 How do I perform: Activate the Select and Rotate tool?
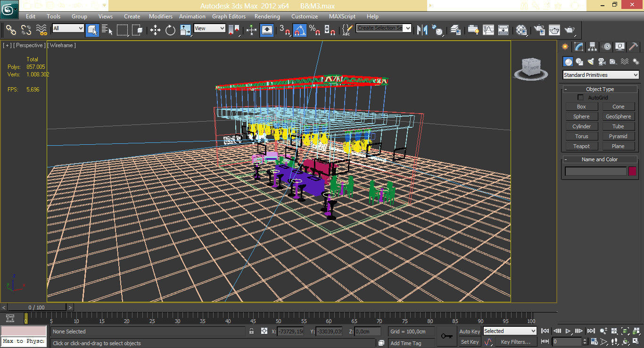[170, 30]
